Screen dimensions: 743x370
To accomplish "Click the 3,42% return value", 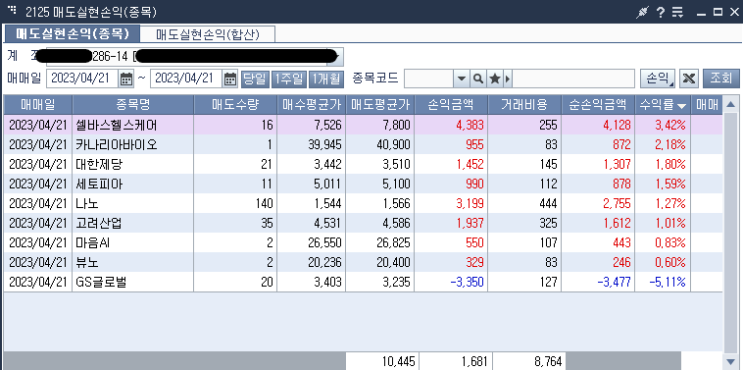I will point(670,125).
